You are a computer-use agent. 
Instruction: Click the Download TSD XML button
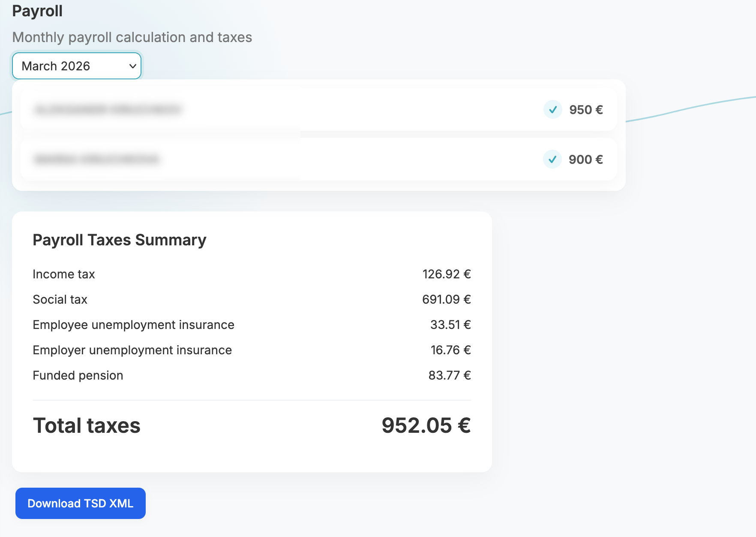81,503
